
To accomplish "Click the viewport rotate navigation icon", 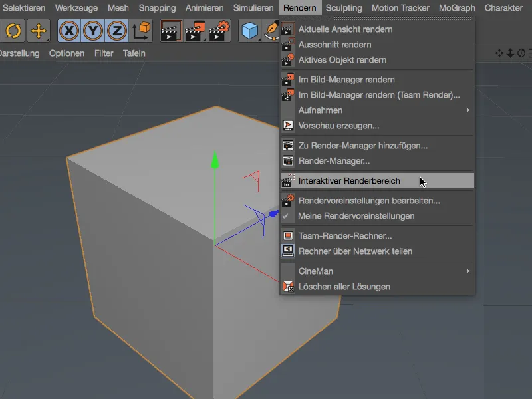I will pyautogui.click(x=521, y=53).
